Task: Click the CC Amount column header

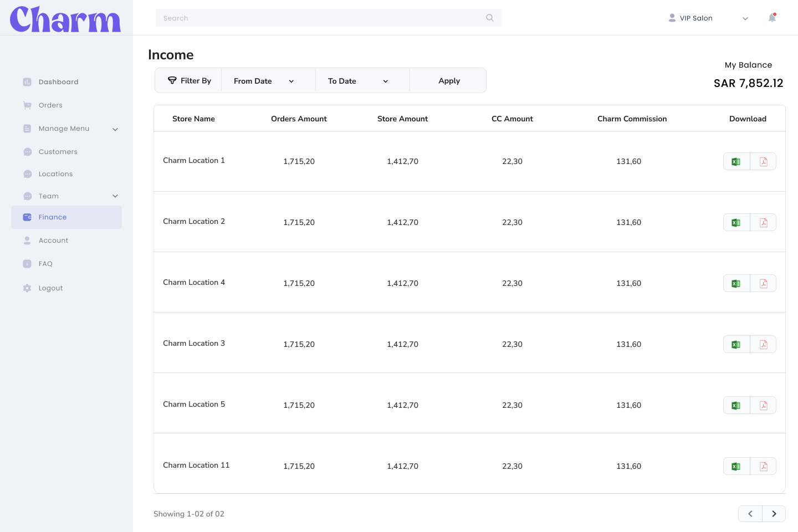Action: [x=512, y=119]
